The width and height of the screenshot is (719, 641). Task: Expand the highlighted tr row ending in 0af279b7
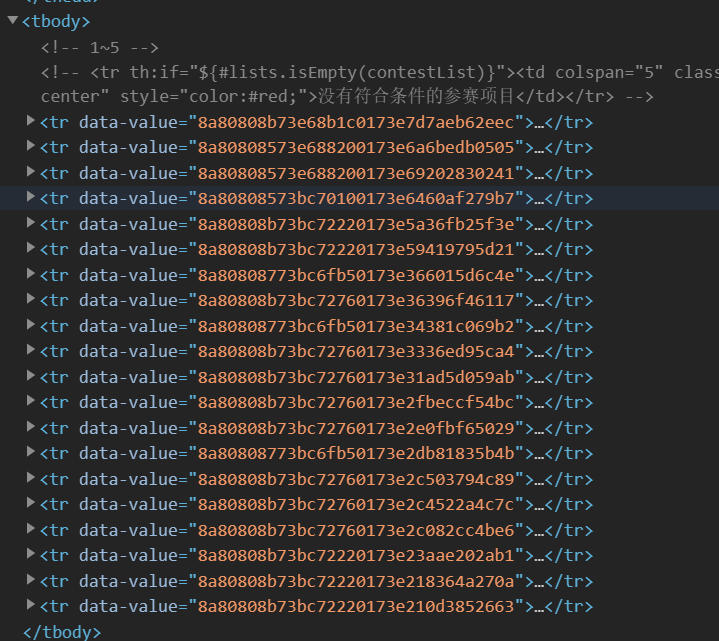tap(31, 198)
